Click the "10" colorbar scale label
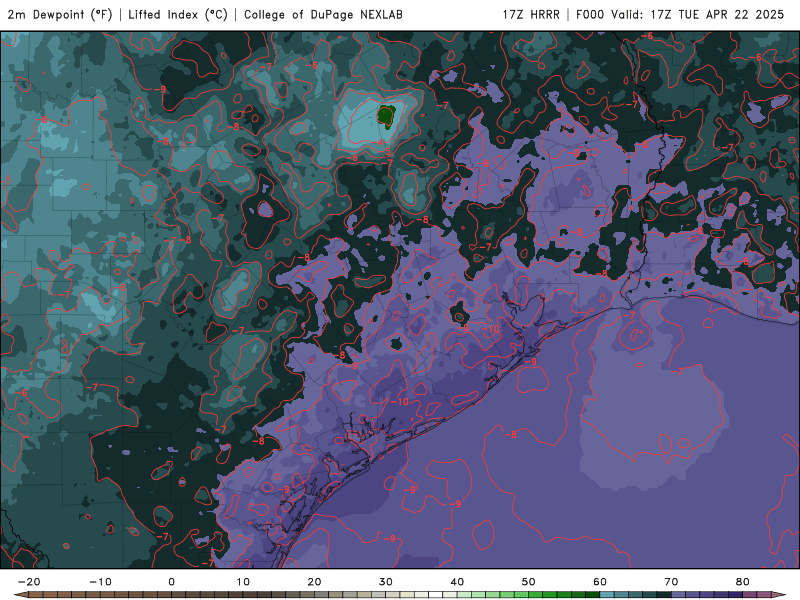Image resolution: width=800 pixels, height=600 pixels. click(x=243, y=582)
